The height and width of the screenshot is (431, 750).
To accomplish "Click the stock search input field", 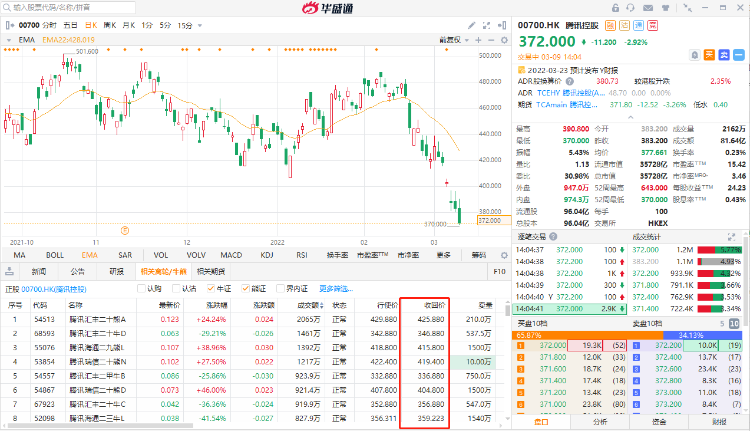I will pyautogui.click(x=69, y=7).
